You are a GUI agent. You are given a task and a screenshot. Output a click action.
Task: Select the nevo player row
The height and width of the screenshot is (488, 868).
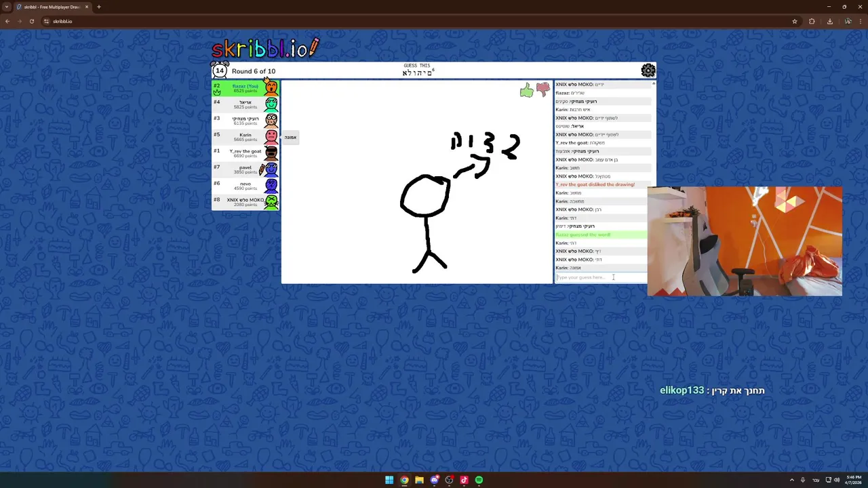tap(245, 186)
